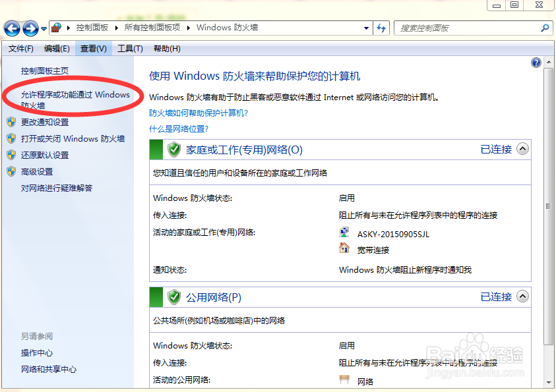Click 还原默认设置 link
The image size is (556, 392).
pyautogui.click(x=45, y=155)
